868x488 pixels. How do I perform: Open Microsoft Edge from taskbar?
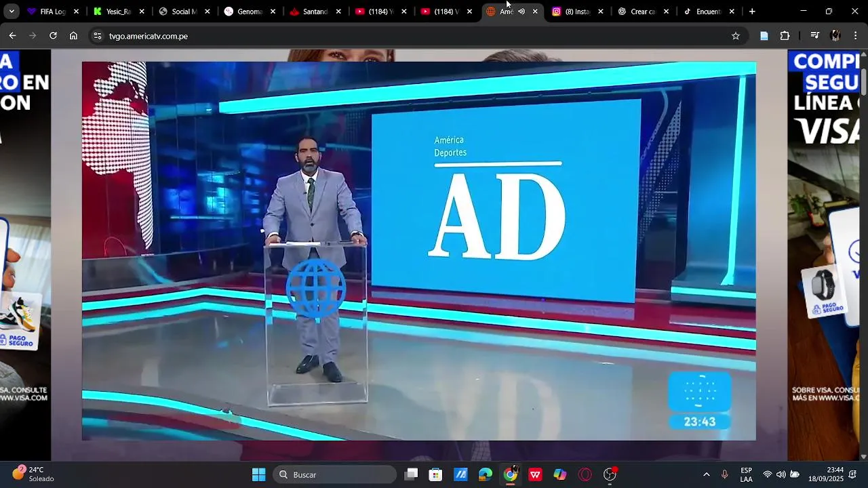point(486,474)
